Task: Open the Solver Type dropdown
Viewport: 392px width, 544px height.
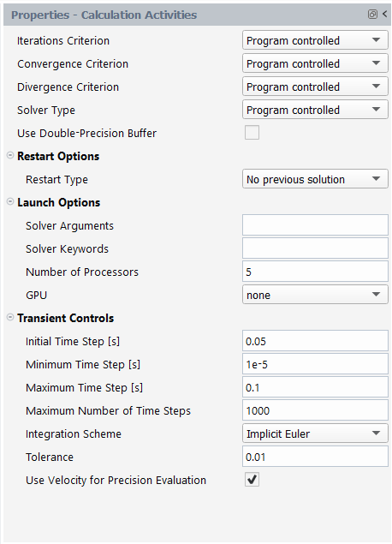Action: [315, 110]
